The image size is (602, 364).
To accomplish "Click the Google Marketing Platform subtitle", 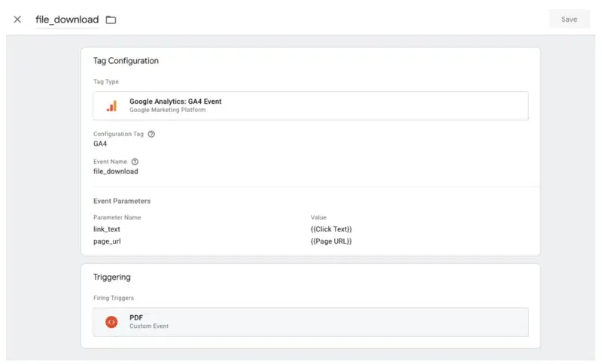I will click(167, 110).
